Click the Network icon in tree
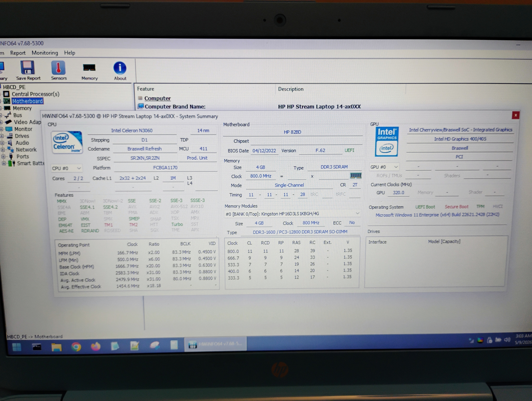 (11, 150)
